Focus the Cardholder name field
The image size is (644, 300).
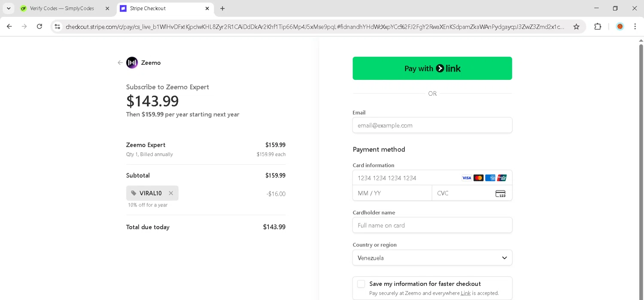[432, 225]
